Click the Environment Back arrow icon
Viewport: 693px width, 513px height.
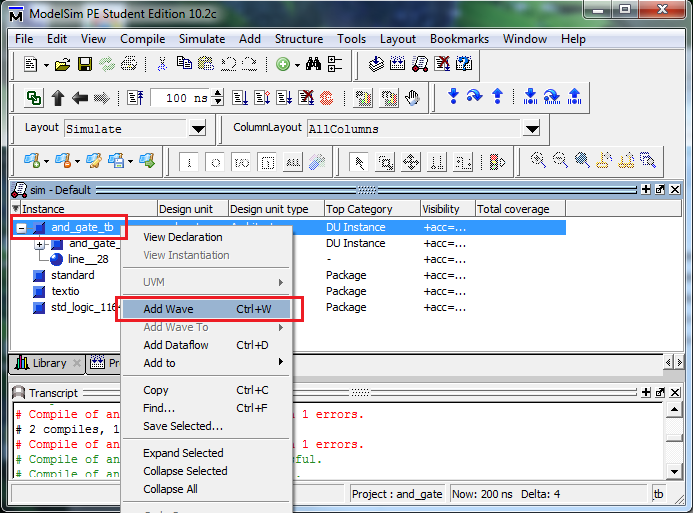click(80, 98)
